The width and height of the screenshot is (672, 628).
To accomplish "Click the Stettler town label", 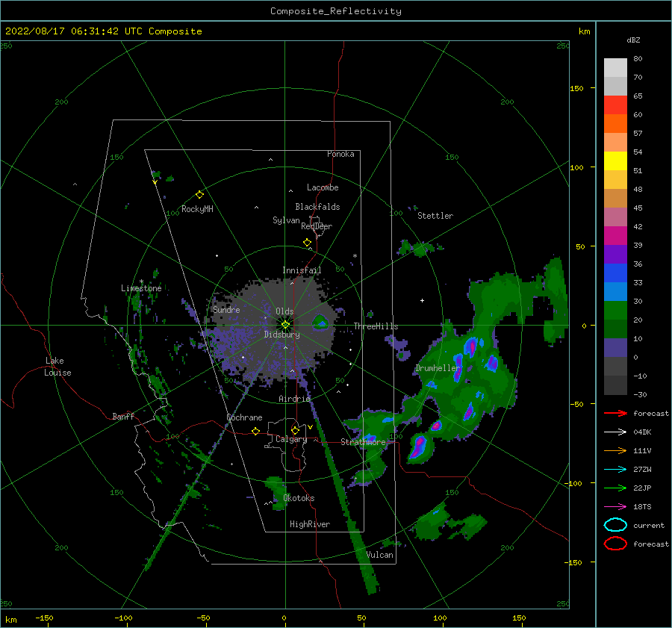I will pyautogui.click(x=435, y=216).
